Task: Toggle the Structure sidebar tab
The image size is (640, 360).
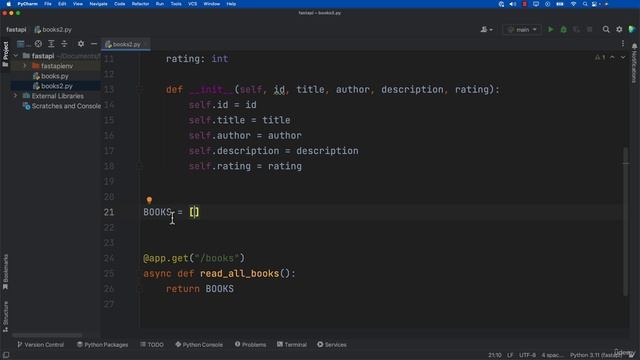Action: (5, 316)
